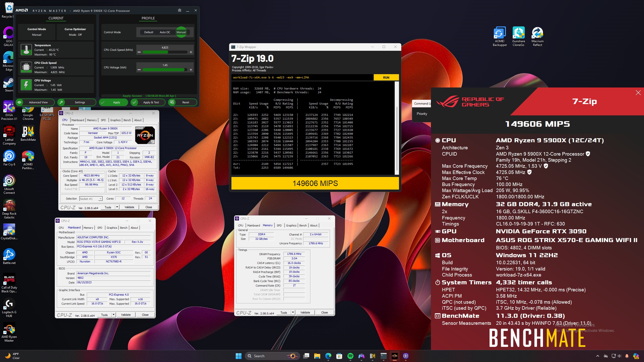Expand Tools dropdown arrow in CPU-Z CPU window
Image resolution: width=644 pixels, height=362 pixels.
tap(117, 207)
